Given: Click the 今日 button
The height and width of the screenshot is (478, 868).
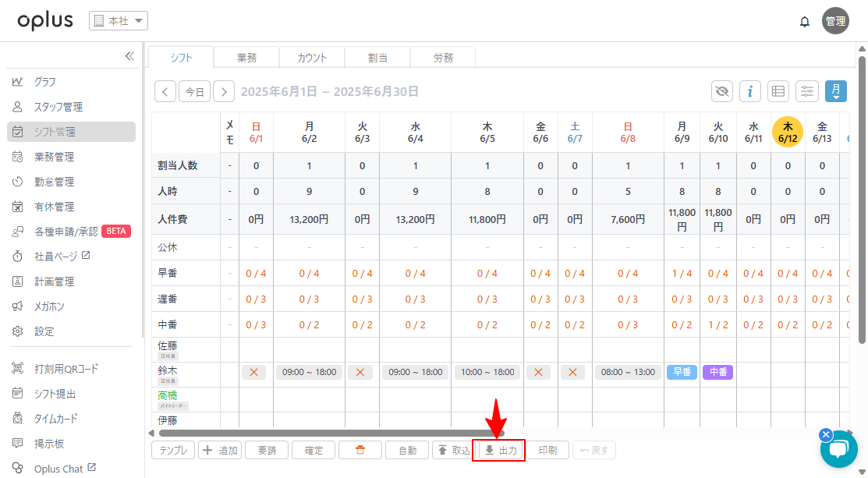Looking at the screenshot, I should pyautogui.click(x=194, y=91).
